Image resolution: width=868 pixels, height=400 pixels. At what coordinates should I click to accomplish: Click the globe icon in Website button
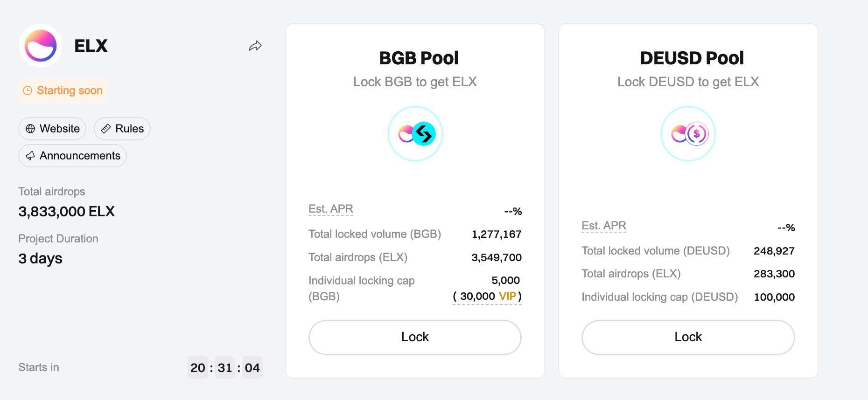[30, 129]
